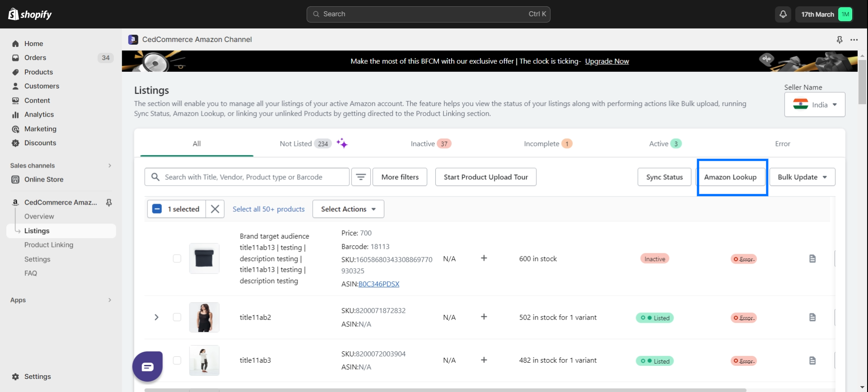Open Product Linking in the sidebar
Viewport: 868px width, 392px height.
coord(49,245)
